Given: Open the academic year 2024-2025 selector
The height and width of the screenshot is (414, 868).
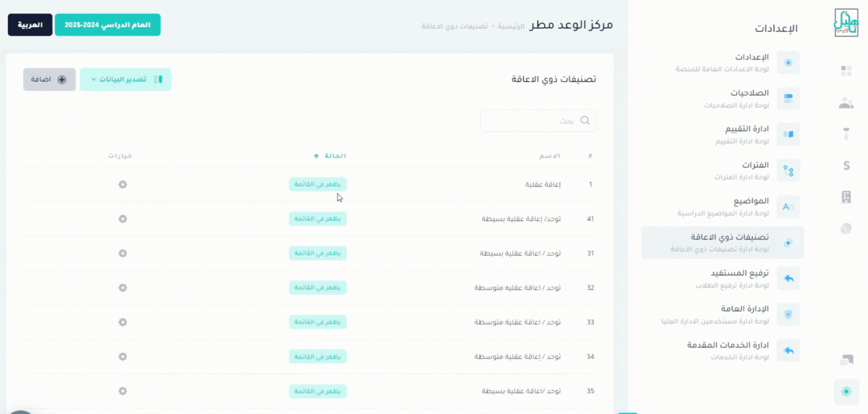Looking at the screenshot, I should pos(108,25).
